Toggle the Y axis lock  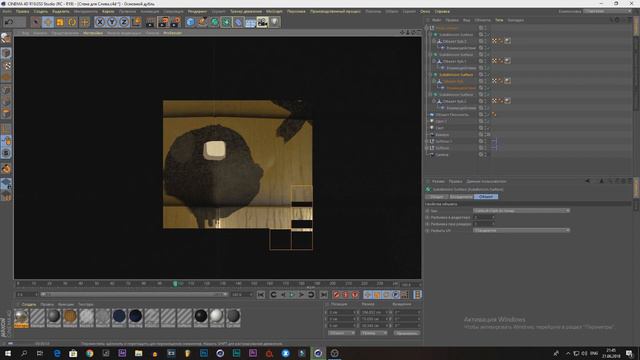(112, 22)
